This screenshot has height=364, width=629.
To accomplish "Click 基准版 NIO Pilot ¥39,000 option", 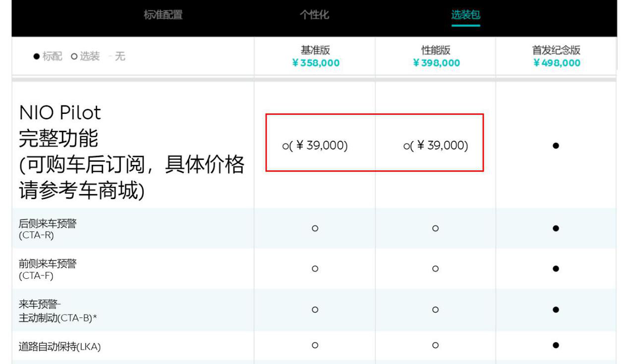I will click(315, 146).
